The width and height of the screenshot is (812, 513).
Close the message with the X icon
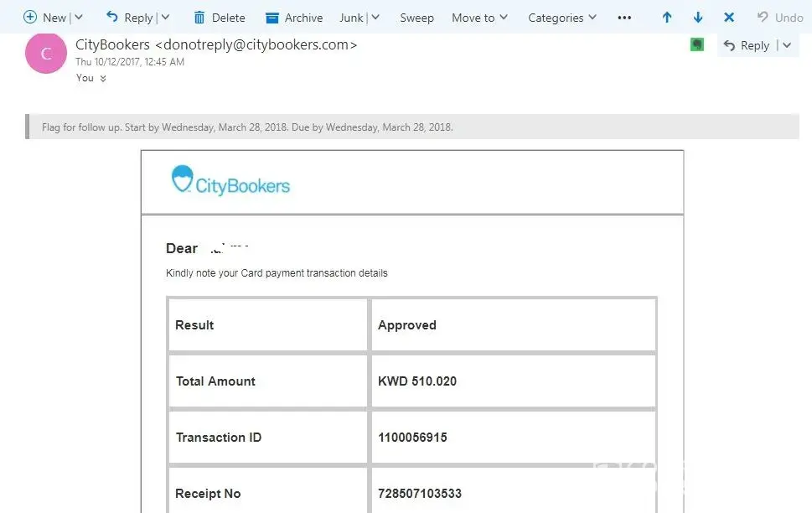pos(729,18)
